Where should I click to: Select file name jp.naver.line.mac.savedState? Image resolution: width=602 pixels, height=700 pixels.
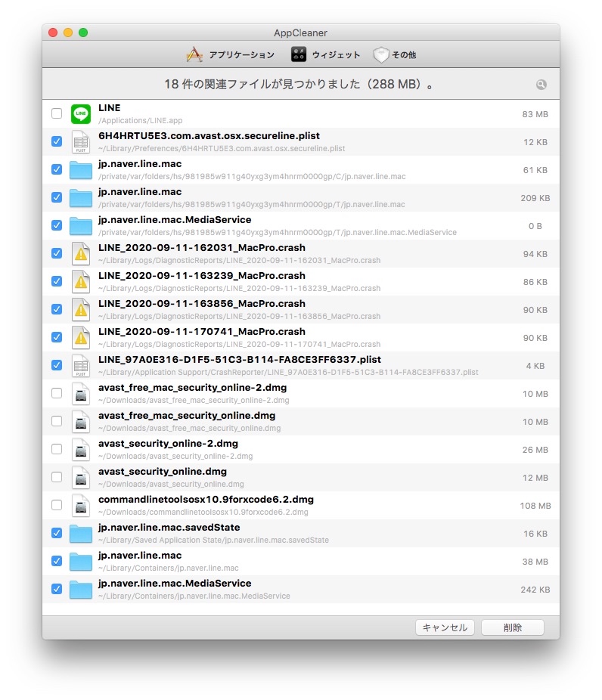click(x=169, y=528)
